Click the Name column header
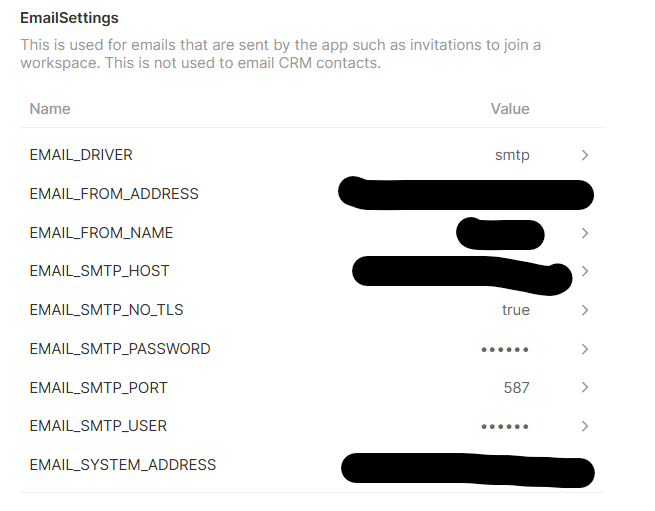The image size is (655, 511). point(50,108)
